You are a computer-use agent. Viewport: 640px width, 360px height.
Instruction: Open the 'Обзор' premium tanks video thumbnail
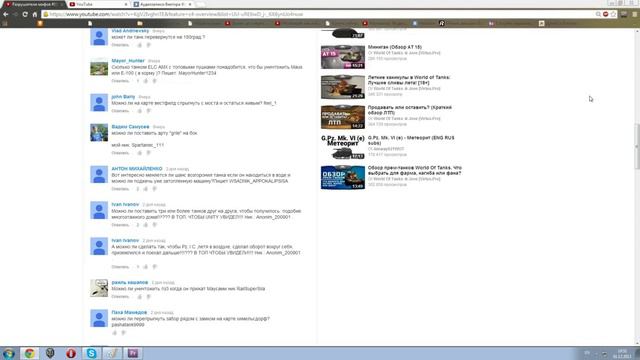point(342,178)
